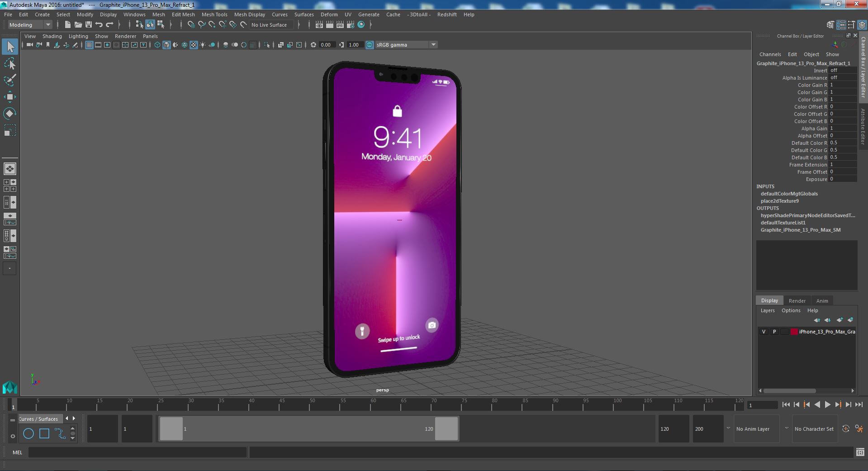Activate the Move tool

click(10, 97)
